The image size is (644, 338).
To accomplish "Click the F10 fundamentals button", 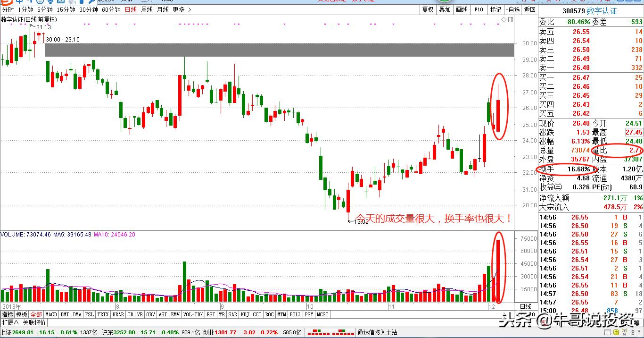I will pyautogui.click(x=479, y=9).
